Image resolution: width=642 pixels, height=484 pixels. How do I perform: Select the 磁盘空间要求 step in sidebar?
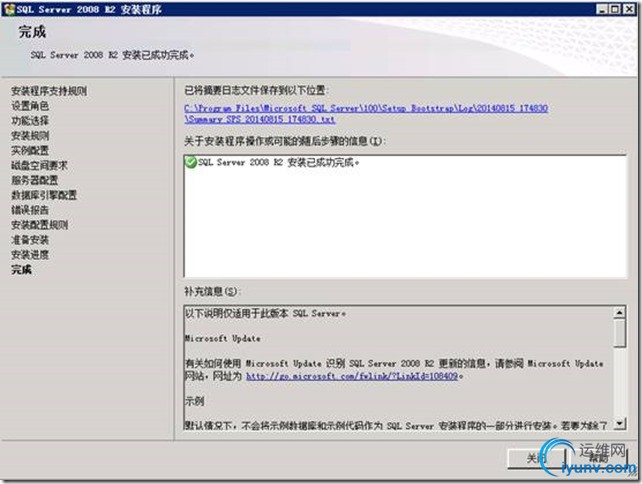coord(39,165)
